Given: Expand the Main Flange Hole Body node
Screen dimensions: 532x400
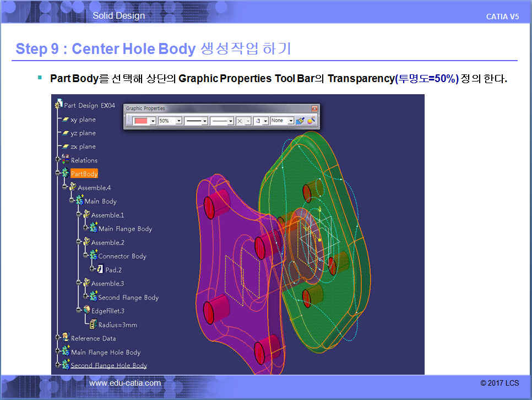Looking at the screenshot, I should 58,352.
